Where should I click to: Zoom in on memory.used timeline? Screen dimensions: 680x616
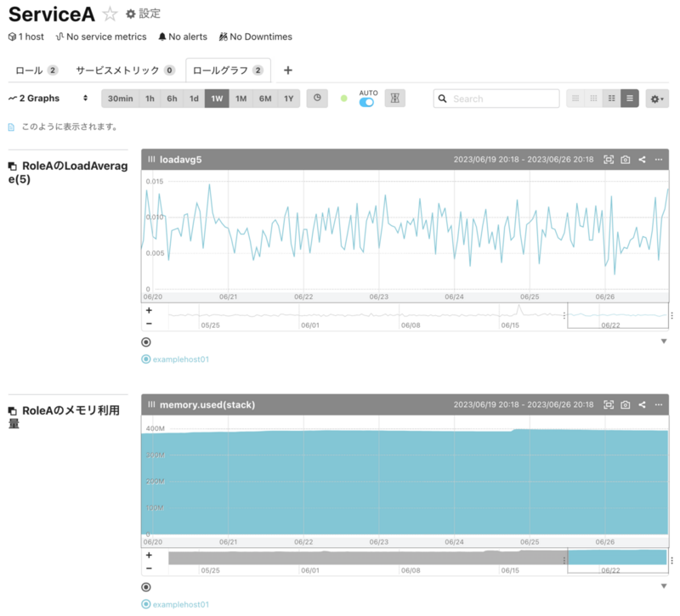(149, 556)
